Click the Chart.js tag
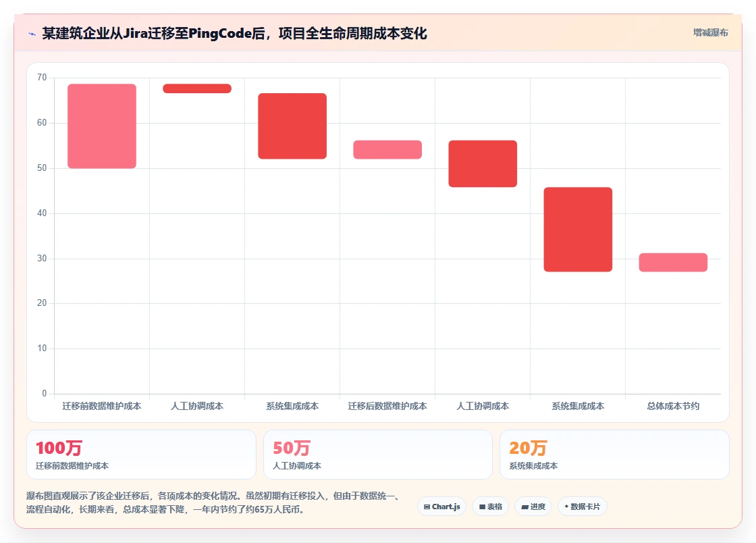 point(441,507)
